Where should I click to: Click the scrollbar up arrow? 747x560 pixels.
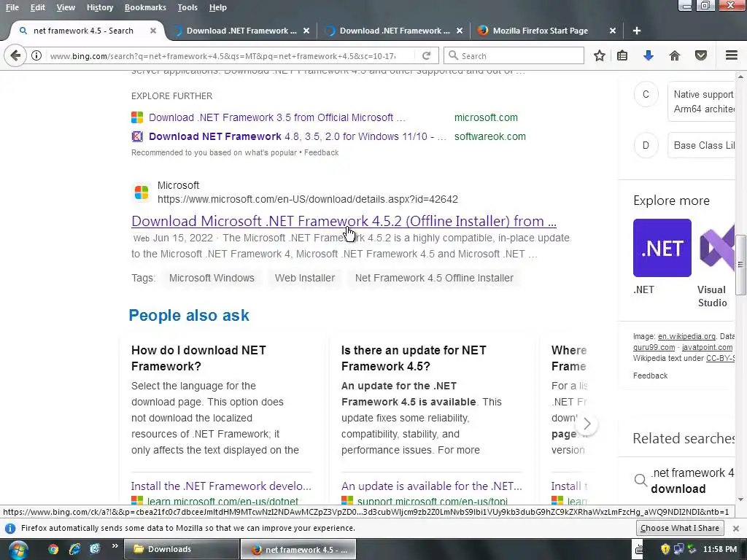coord(740,76)
